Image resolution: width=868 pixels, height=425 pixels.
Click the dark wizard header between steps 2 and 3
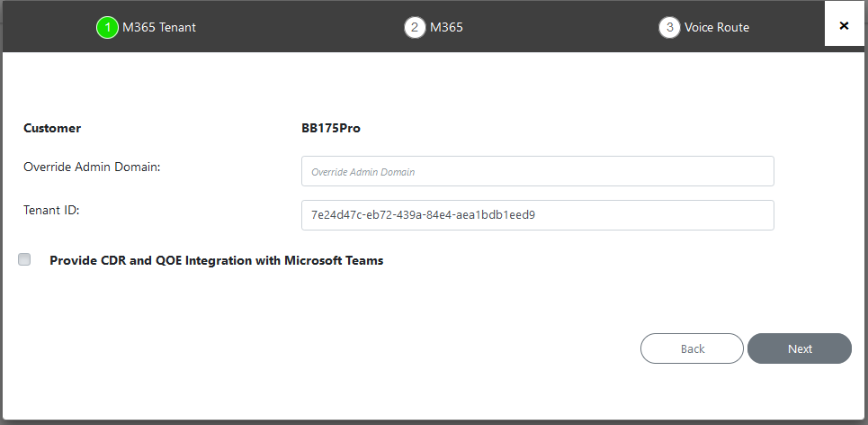pyautogui.click(x=559, y=27)
